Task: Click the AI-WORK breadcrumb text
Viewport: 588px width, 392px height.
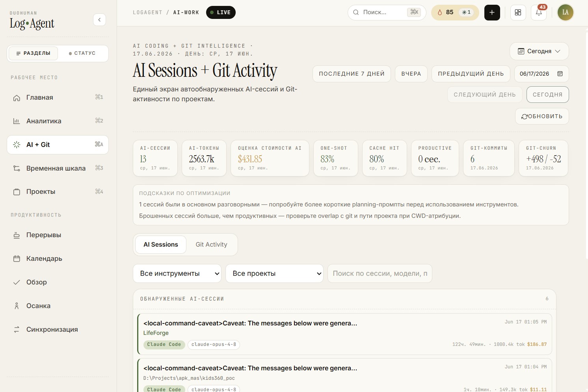Action: (x=186, y=13)
